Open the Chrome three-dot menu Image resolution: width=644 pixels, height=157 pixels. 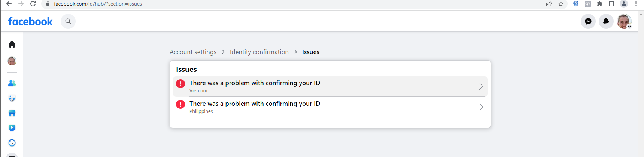tap(636, 4)
